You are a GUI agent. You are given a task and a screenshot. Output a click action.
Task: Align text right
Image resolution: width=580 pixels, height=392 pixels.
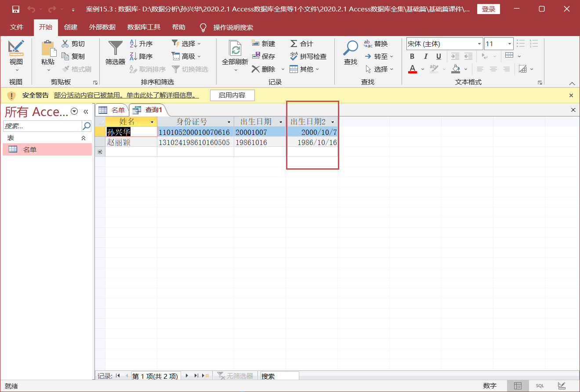point(507,69)
